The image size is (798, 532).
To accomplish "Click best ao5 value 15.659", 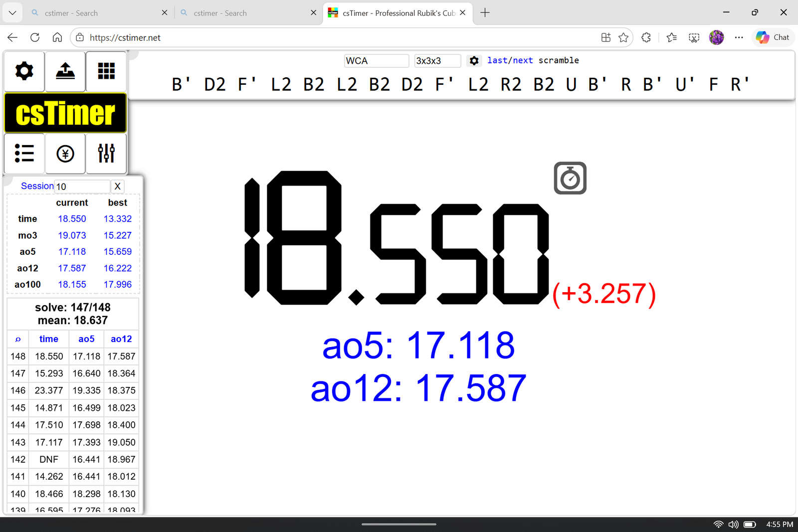I will 118,252.
